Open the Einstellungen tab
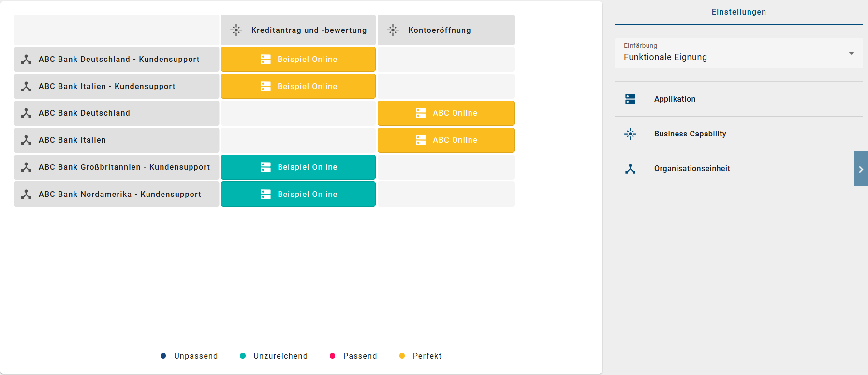 pos(738,12)
